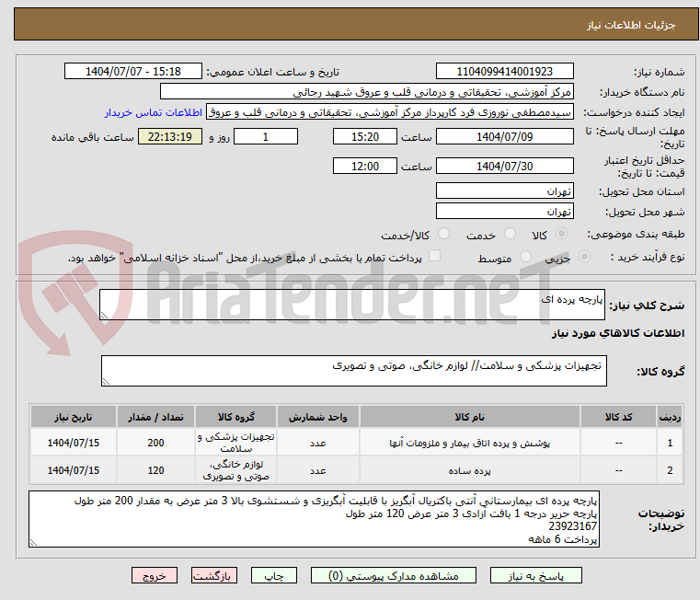This screenshot has height=600, width=700.
Task: Click the validity time 12:00 field
Action: [365, 167]
